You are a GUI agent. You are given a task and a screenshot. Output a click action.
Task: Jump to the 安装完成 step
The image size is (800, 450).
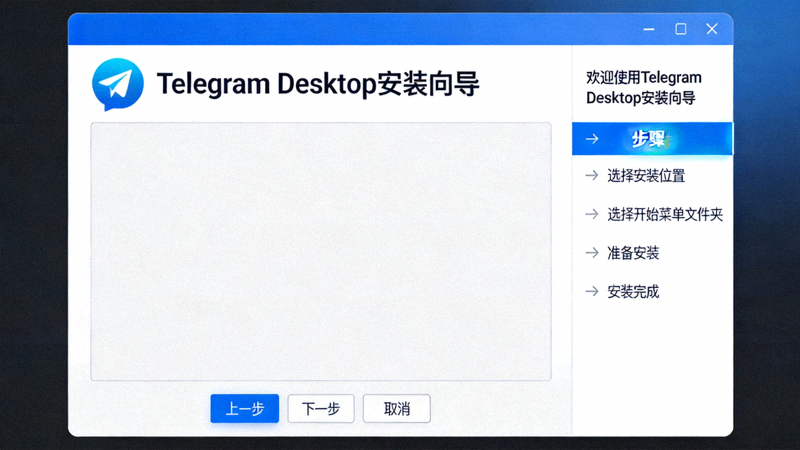pos(633,292)
